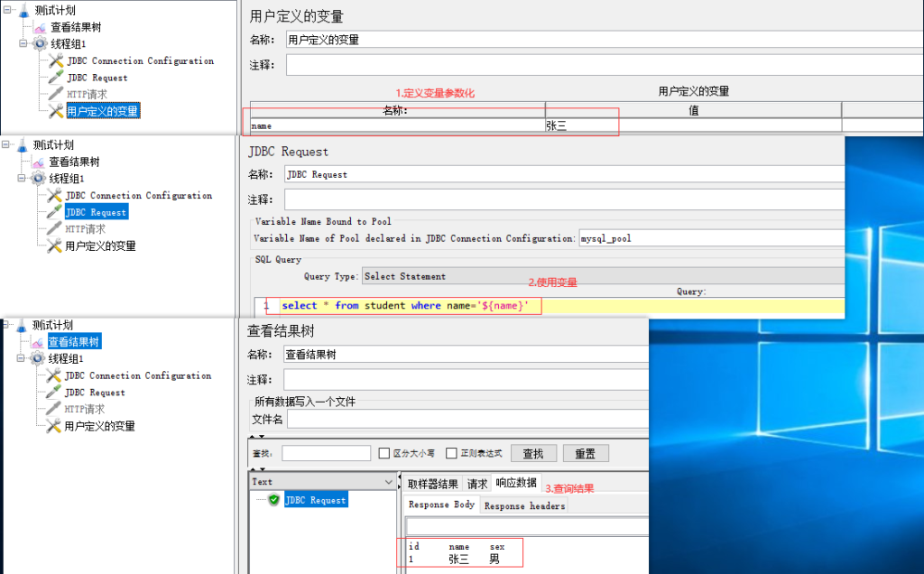This screenshot has height=574, width=924.
Task: Click the icon of the highlighted 查看结果树 node
Action: point(38,342)
